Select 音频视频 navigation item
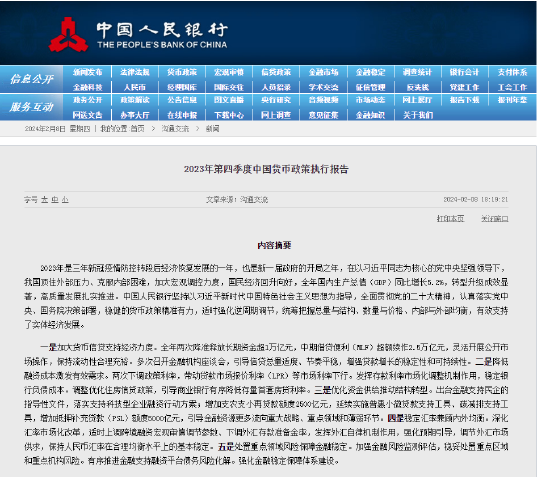The height and width of the screenshot is (477, 550). click(x=323, y=100)
